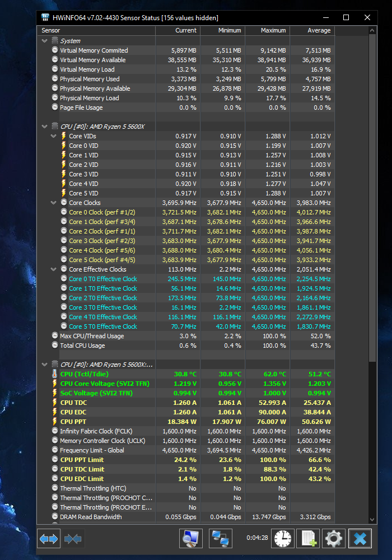Start logging with the sheet-plus icon

[309, 539]
